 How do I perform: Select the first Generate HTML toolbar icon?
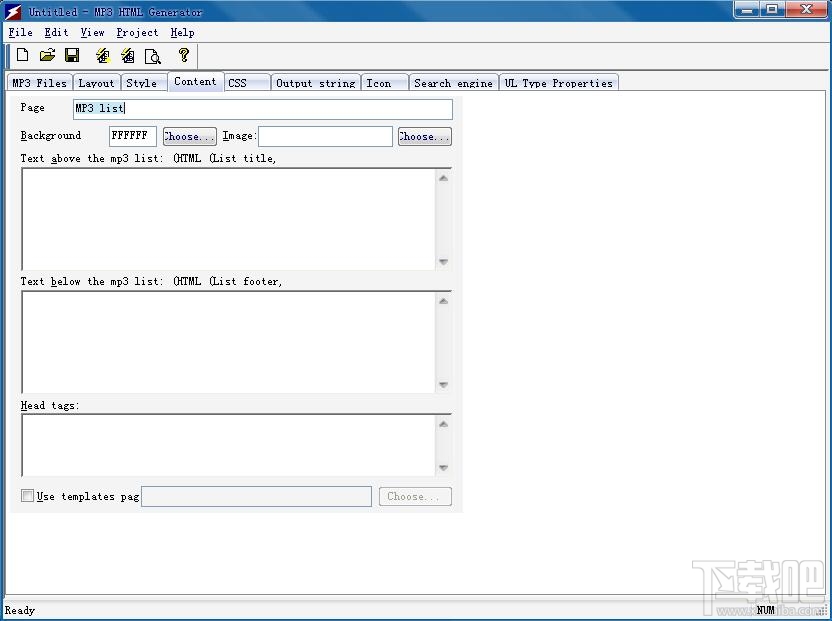point(102,56)
